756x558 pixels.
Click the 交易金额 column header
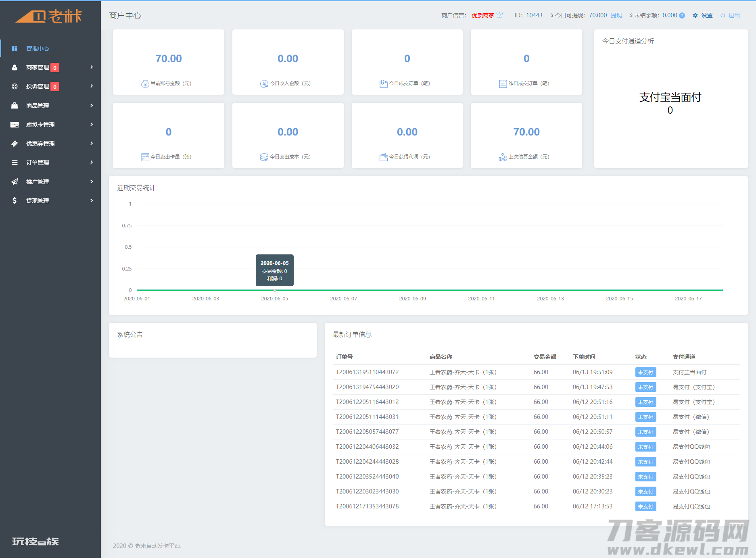click(x=545, y=357)
